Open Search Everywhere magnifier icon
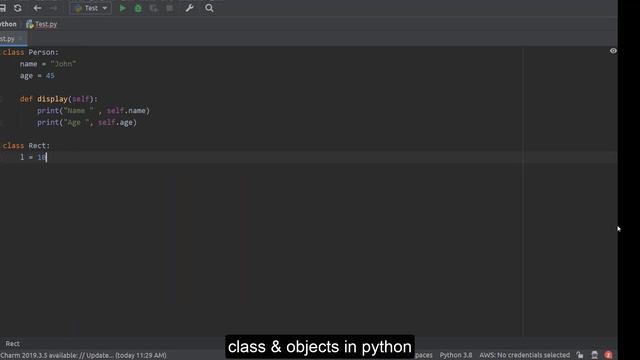Viewport: 640px width, 360px height. pyautogui.click(x=209, y=8)
